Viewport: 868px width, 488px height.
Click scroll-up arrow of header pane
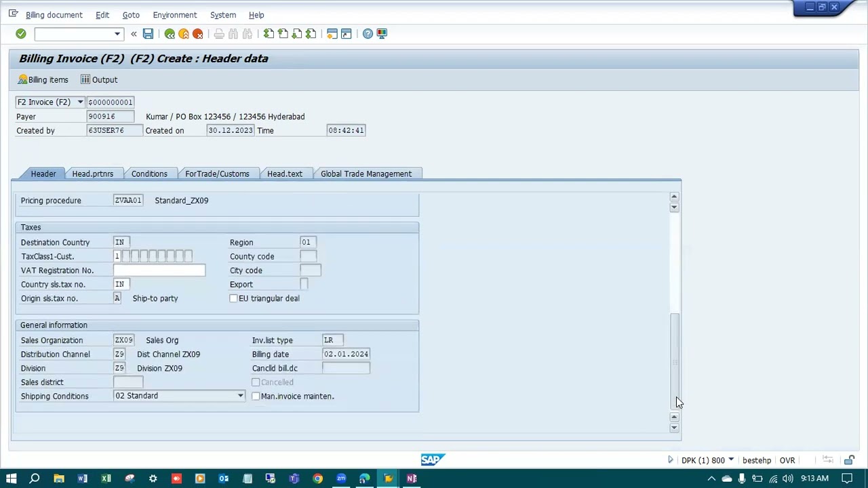click(x=674, y=197)
